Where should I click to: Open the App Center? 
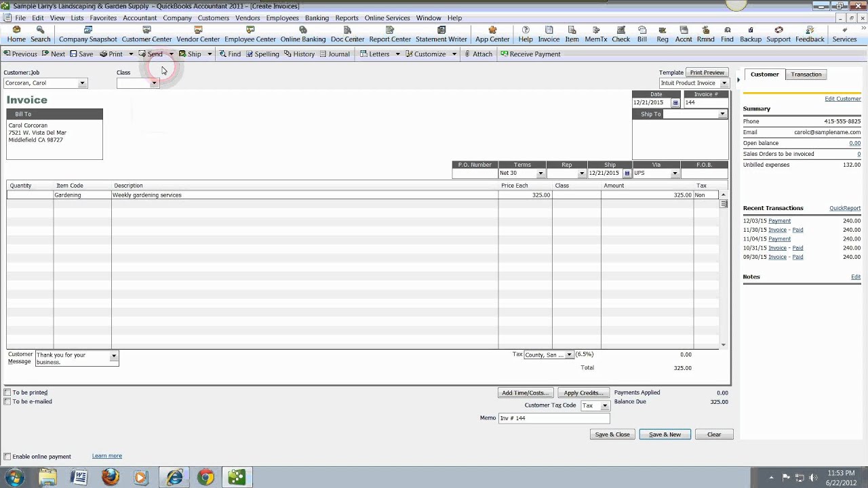492,35
